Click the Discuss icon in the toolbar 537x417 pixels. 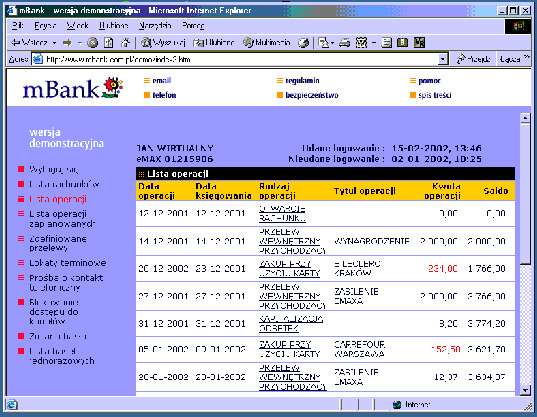[387, 43]
